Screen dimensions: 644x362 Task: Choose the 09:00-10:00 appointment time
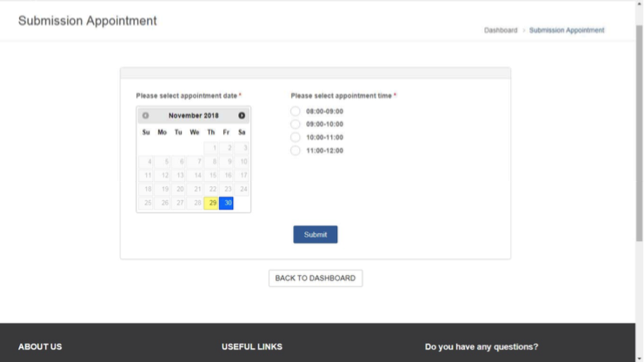coord(295,124)
